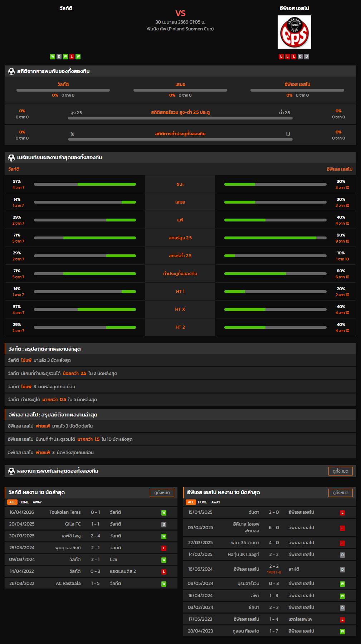Click W badge on 28/04/2023 match row

point(342,631)
